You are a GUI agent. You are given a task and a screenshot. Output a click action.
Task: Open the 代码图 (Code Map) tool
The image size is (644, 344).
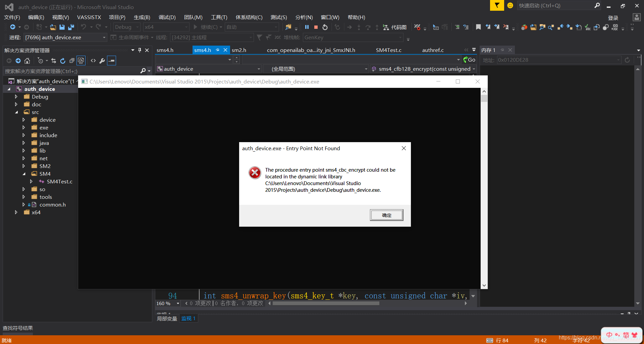click(x=395, y=27)
